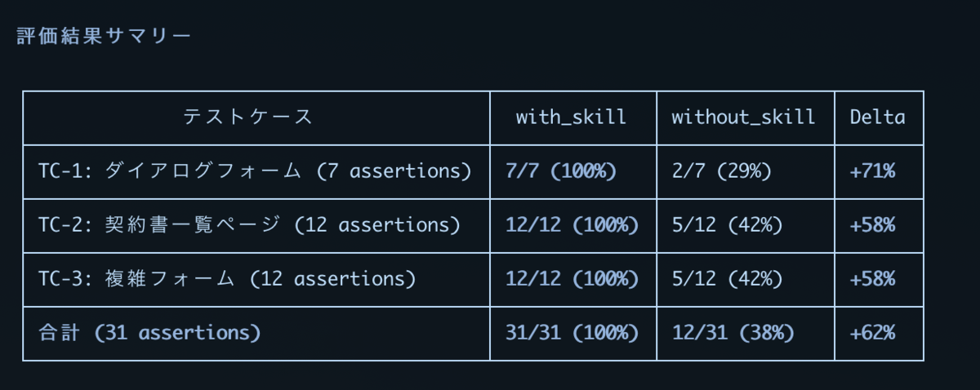Click the +58% delta in TC-2 row
Image resolution: width=980 pixels, height=390 pixels.
[x=872, y=225]
